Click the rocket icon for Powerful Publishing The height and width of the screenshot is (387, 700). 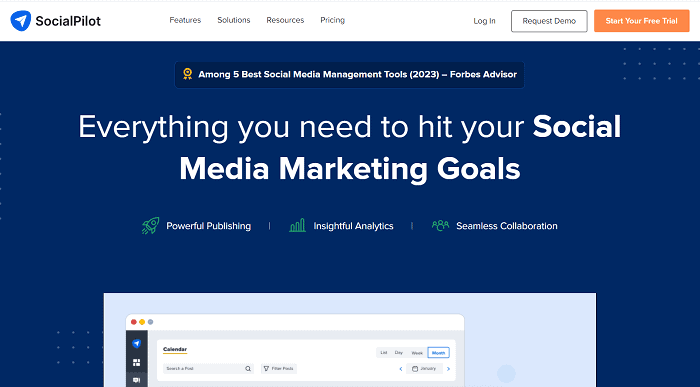tap(151, 225)
